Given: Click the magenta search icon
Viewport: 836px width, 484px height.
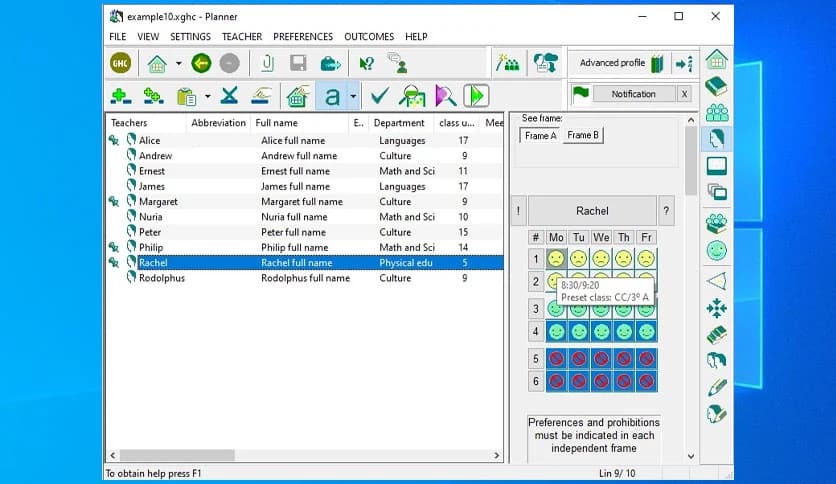Looking at the screenshot, I should [445, 96].
